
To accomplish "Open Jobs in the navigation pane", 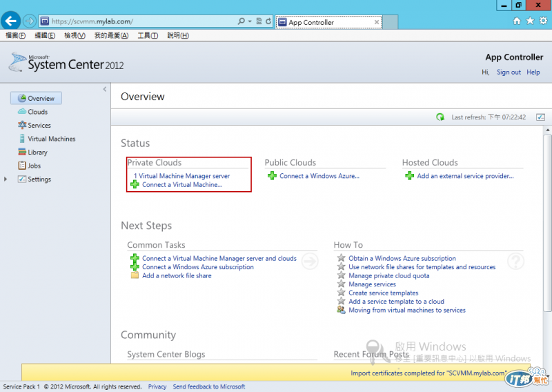I will pos(30,166).
